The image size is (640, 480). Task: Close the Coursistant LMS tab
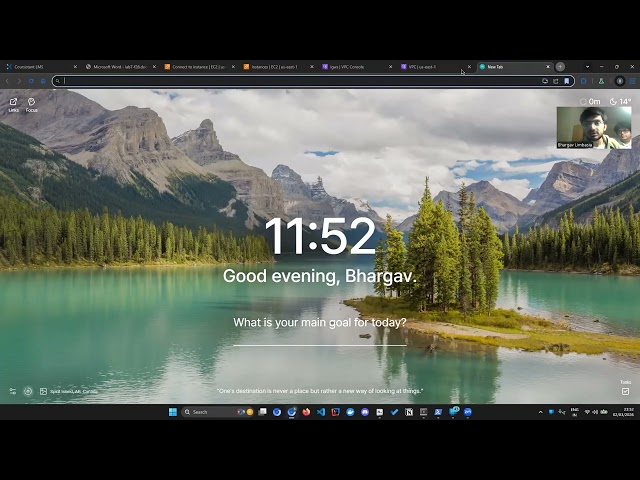tap(75, 67)
